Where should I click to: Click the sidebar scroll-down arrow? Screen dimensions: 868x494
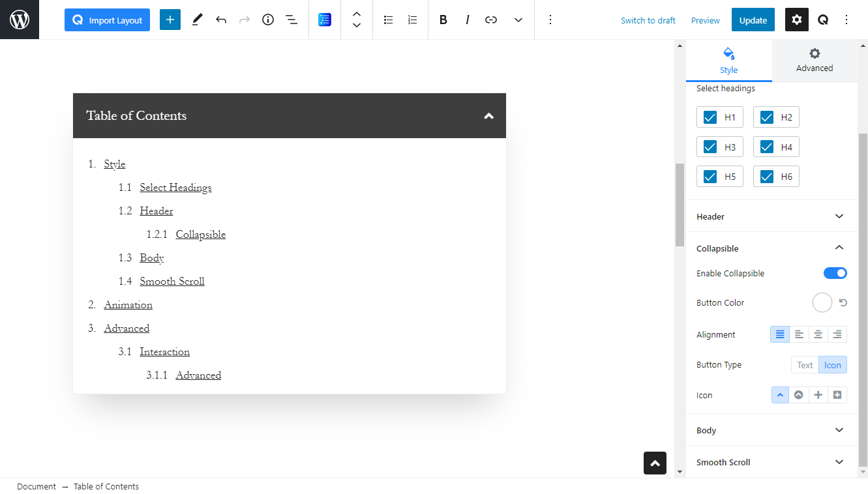click(863, 472)
